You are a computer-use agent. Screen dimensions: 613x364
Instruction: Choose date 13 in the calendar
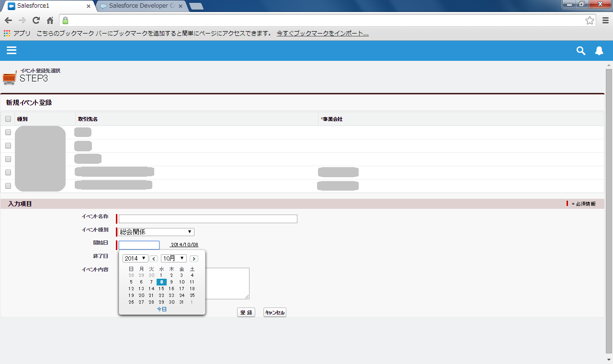pos(141,289)
